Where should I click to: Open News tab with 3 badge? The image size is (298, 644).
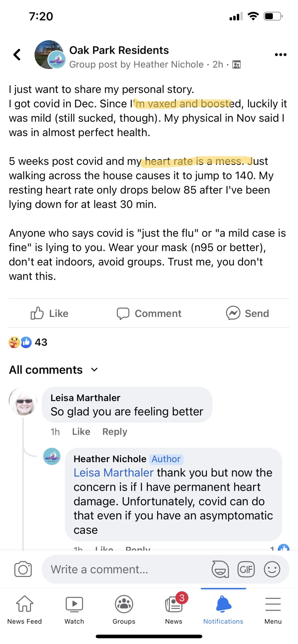pyautogui.click(x=174, y=609)
